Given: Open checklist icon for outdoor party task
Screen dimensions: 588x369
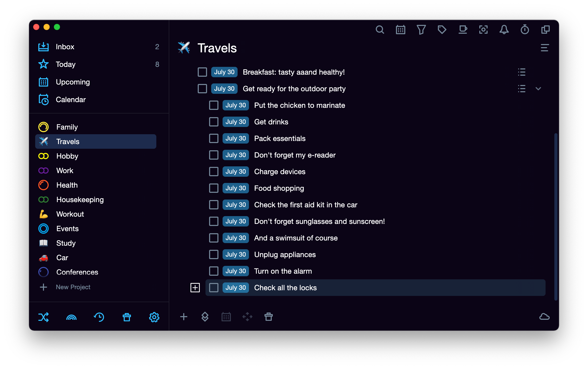Looking at the screenshot, I should (x=521, y=89).
